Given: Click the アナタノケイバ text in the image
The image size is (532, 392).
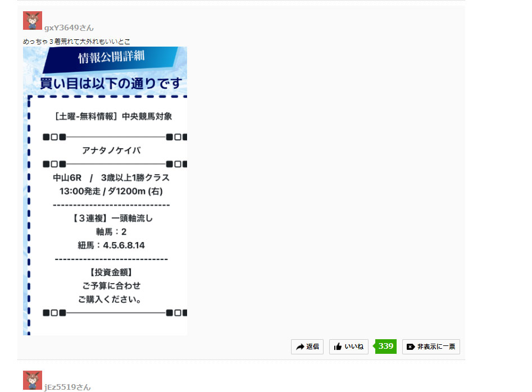Looking at the screenshot, I should (x=111, y=151).
